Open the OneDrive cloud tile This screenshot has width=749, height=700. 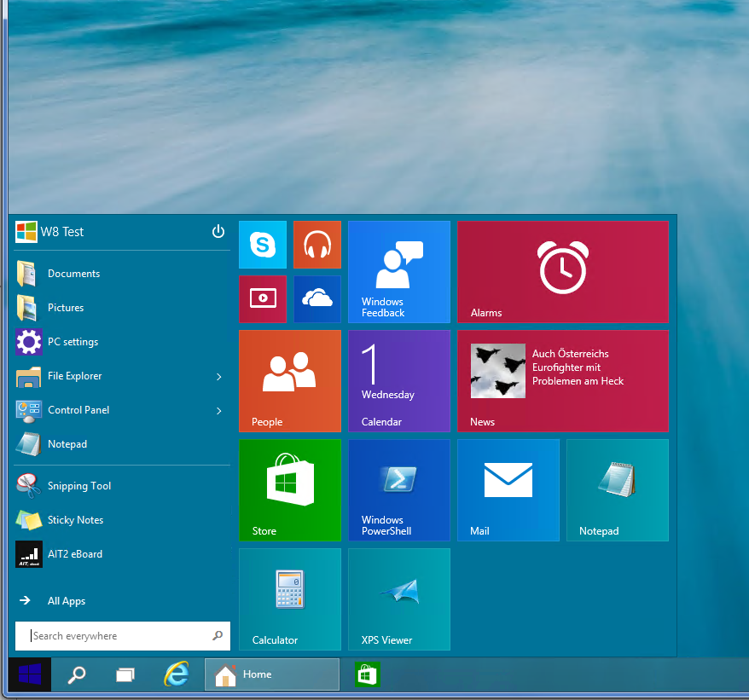[x=317, y=299]
